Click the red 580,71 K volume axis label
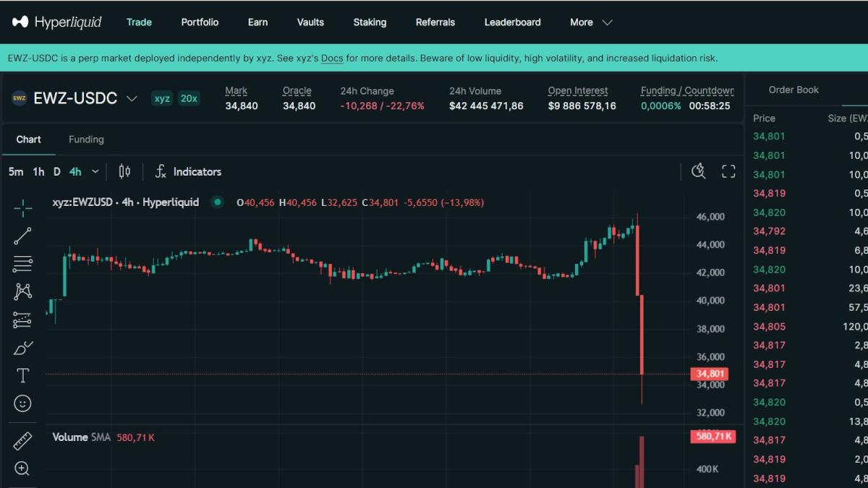The height and width of the screenshot is (488, 868). [x=713, y=437]
